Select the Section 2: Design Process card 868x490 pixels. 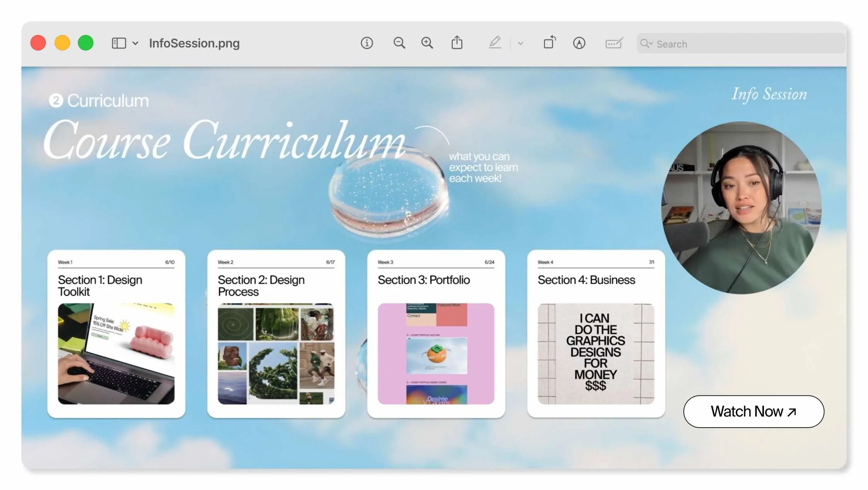(276, 334)
